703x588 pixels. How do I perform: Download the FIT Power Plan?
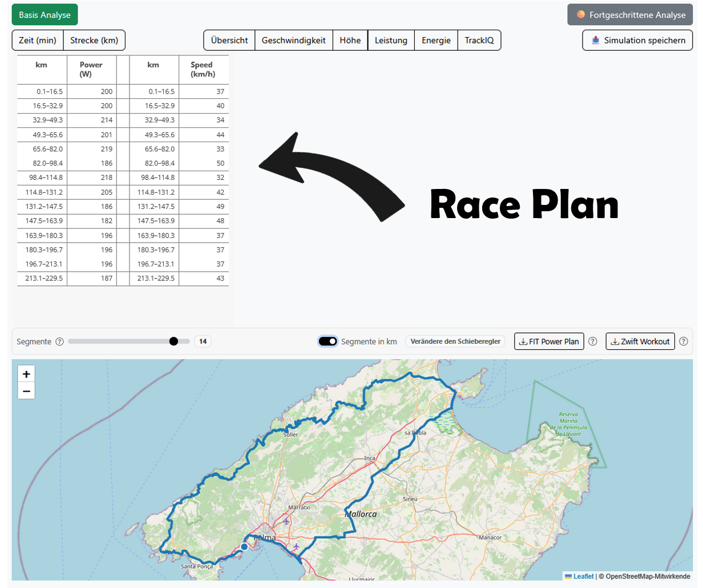549,341
